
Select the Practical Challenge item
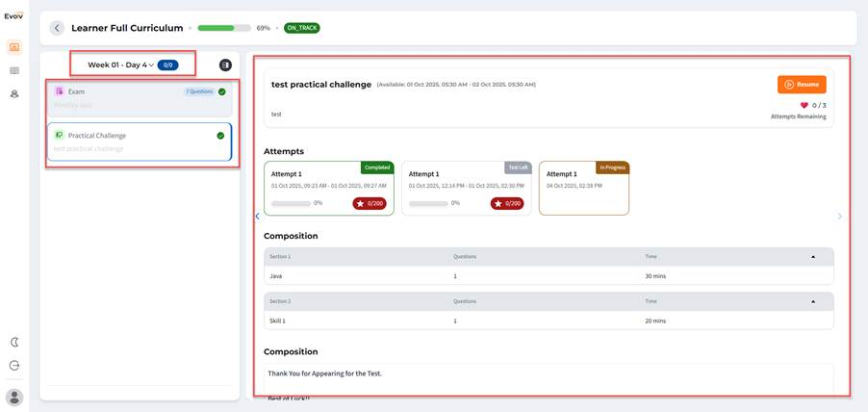tap(140, 142)
